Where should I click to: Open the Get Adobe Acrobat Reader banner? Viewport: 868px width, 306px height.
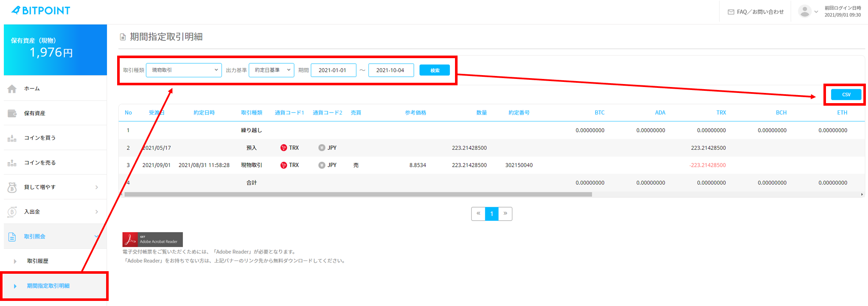coord(153,239)
